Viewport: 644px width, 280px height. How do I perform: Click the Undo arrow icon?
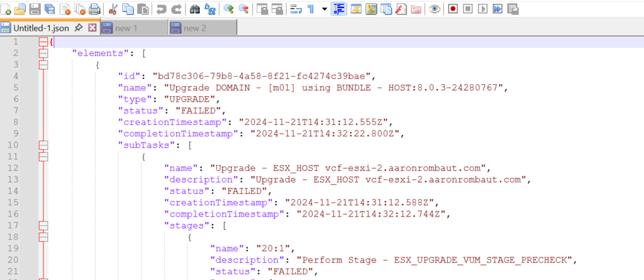click(162, 9)
